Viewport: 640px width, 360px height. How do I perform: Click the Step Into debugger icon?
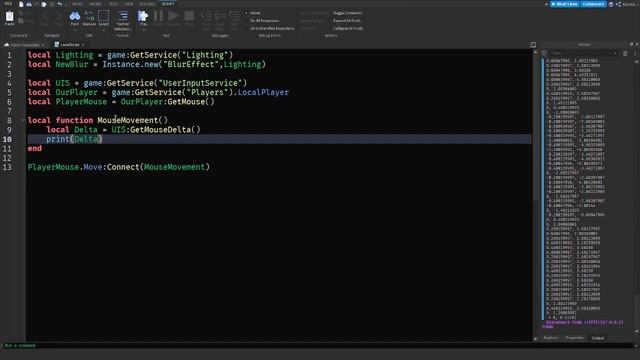(x=206, y=16)
